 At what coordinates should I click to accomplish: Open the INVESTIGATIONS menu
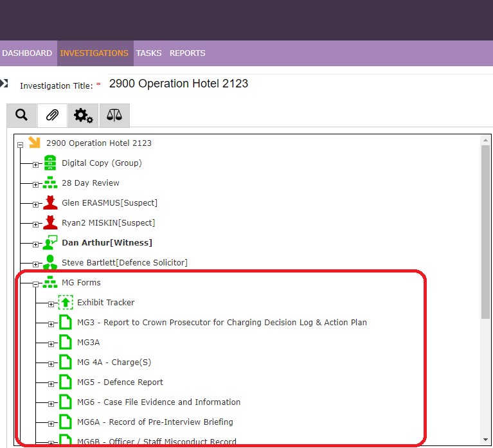coord(94,53)
